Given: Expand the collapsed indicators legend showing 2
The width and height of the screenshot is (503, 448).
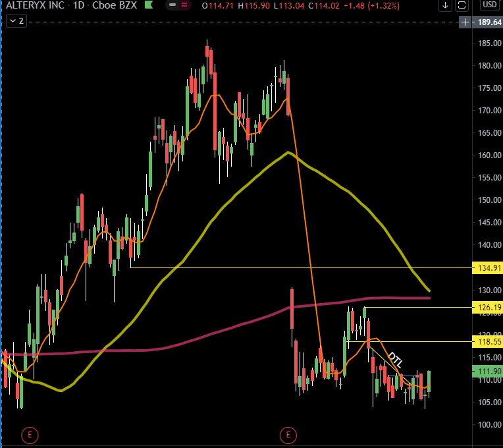Looking at the screenshot, I should pos(16,21).
